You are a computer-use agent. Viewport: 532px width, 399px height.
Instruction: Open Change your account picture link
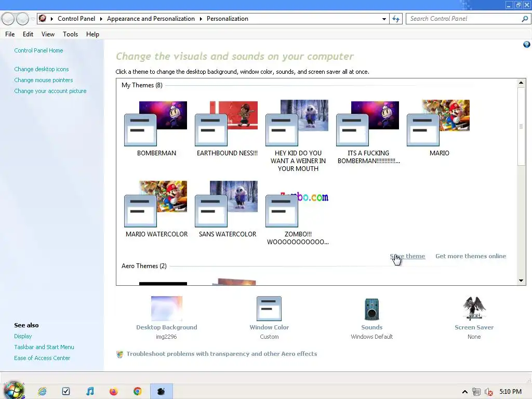[50, 90]
